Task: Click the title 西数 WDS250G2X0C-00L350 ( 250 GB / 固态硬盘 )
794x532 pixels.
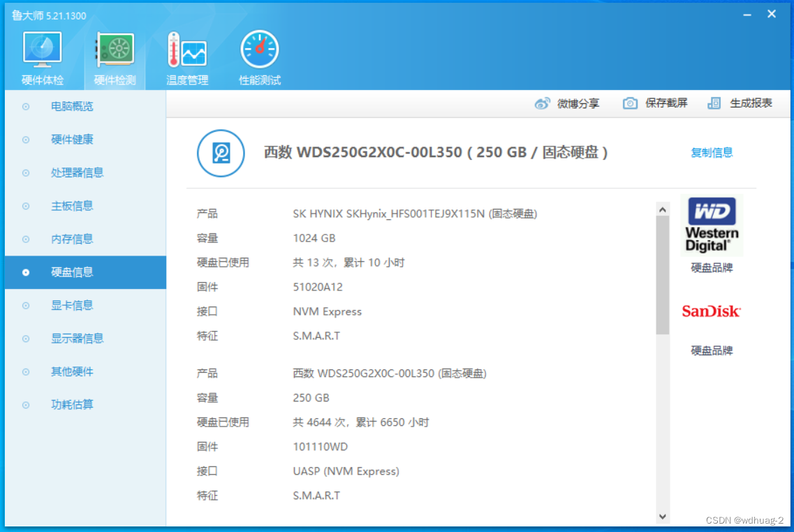Action: (x=436, y=152)
